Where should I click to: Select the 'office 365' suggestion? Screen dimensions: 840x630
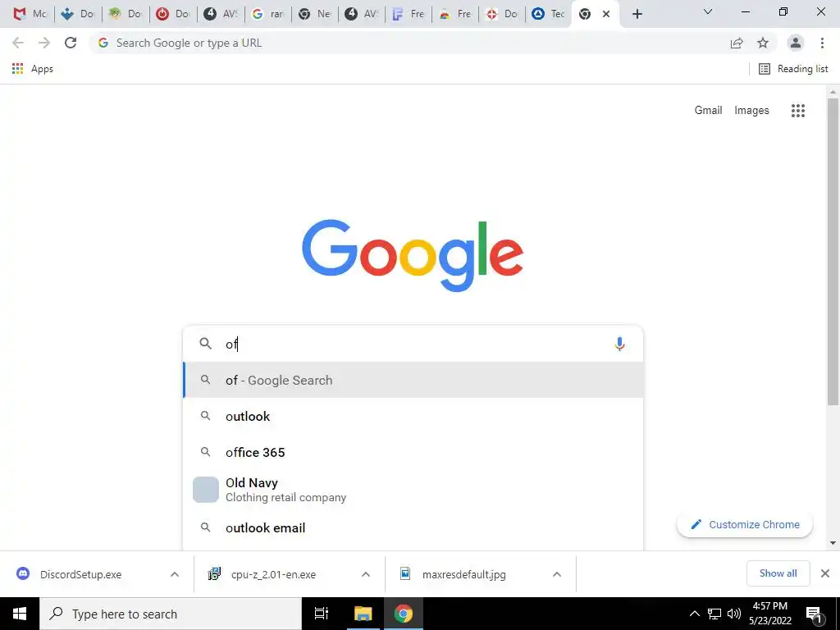tap(413, 452)
